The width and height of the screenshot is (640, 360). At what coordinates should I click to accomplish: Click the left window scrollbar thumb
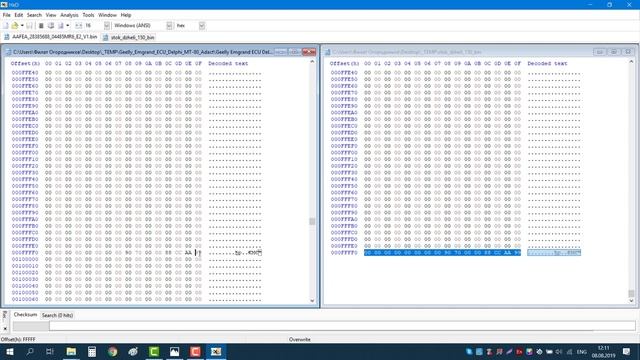[x=312, y=221]
